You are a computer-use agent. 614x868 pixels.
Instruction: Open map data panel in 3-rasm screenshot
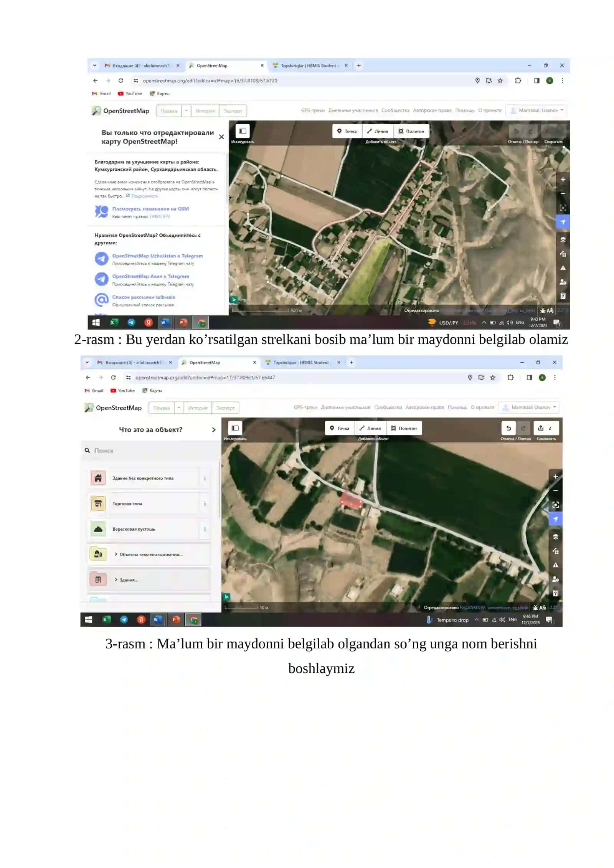555,551
